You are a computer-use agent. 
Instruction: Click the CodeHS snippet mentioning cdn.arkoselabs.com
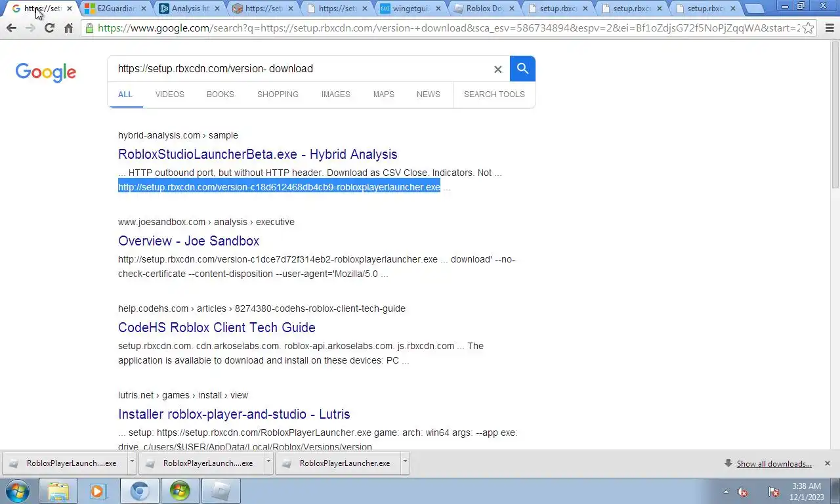(301, 353)
